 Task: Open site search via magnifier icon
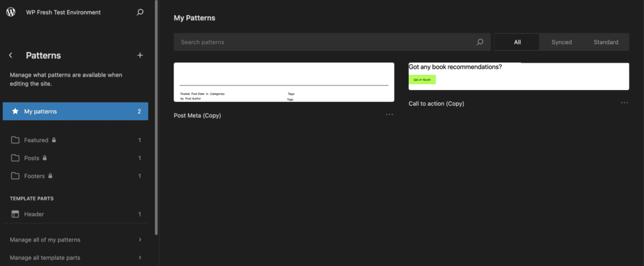140,12
